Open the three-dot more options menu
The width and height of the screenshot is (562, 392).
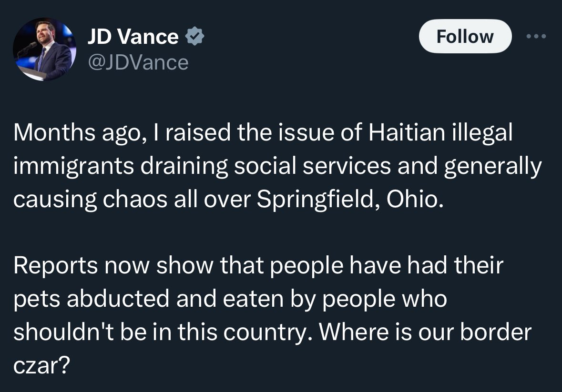click(x=536, y=36)
